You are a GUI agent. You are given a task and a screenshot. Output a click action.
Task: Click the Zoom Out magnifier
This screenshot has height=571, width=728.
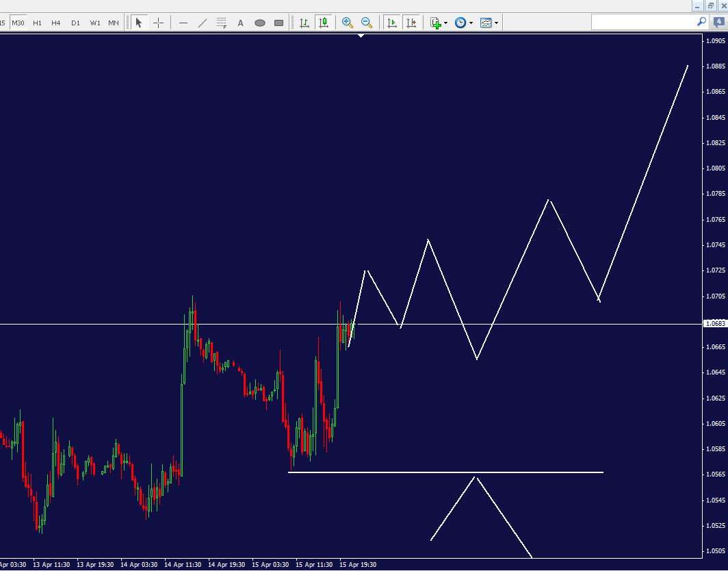click(x=367, y=23)
